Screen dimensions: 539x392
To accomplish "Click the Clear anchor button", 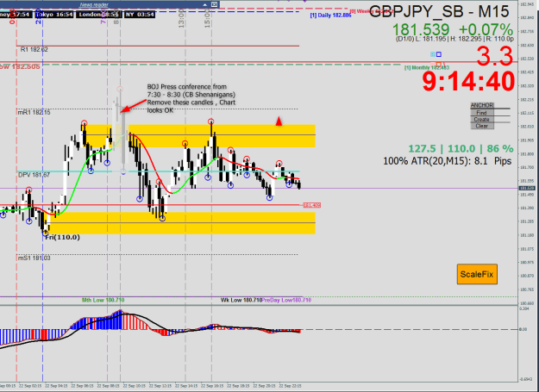I will (481, 126).
